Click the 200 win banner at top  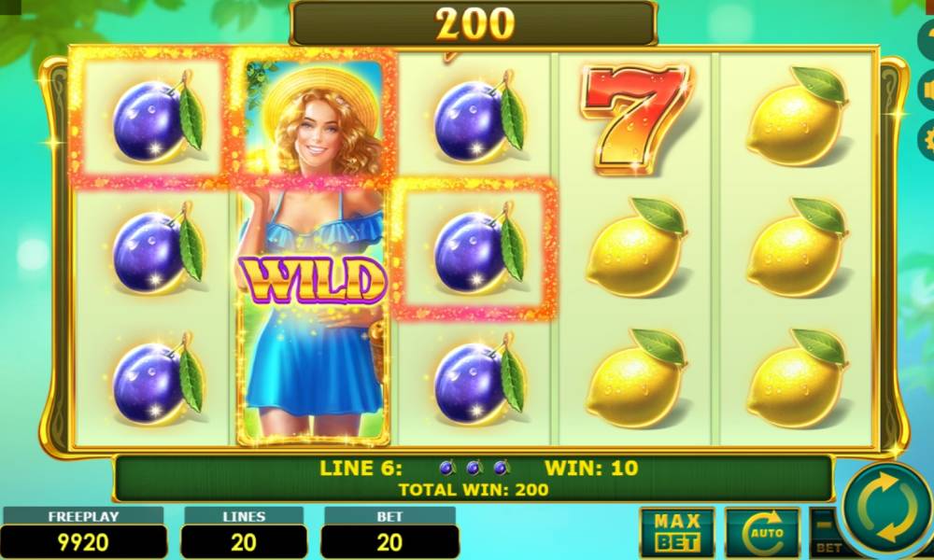pos(474,24)
